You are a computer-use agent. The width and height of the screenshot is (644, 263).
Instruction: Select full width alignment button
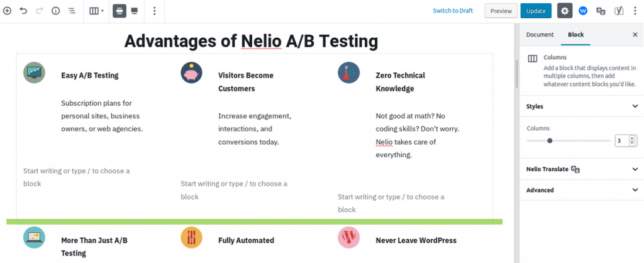(135, 11)
